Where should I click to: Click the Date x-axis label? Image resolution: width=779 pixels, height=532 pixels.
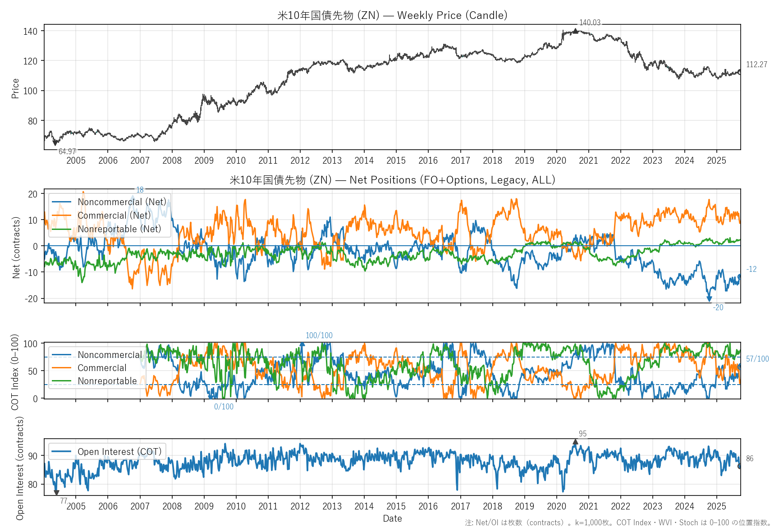pyautogui.click(x=392, y=518)
